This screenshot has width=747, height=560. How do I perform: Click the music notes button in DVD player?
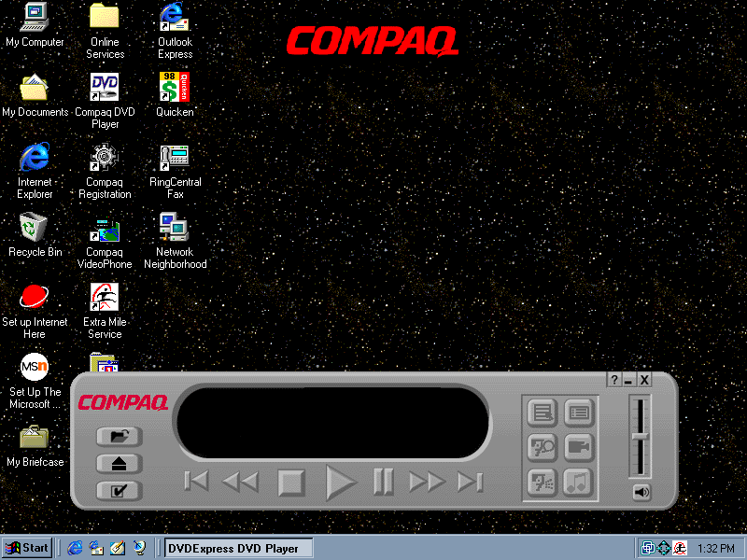(579, 483)
